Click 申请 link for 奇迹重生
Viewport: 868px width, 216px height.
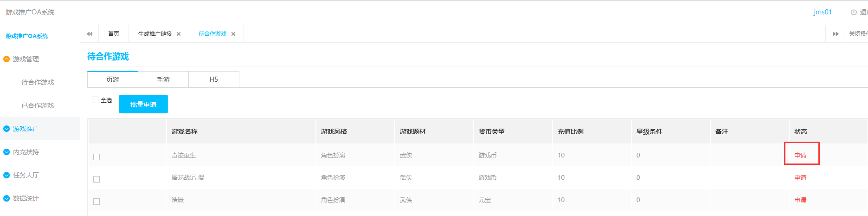800,155
